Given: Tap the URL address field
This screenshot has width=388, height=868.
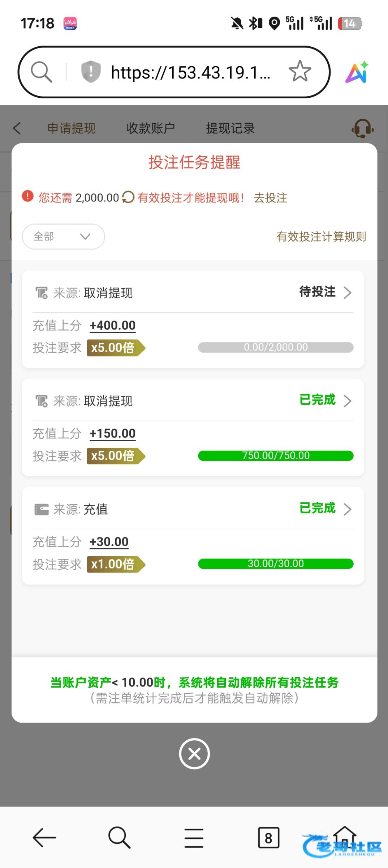Looking at the screenshot, I should click(190, 72).
